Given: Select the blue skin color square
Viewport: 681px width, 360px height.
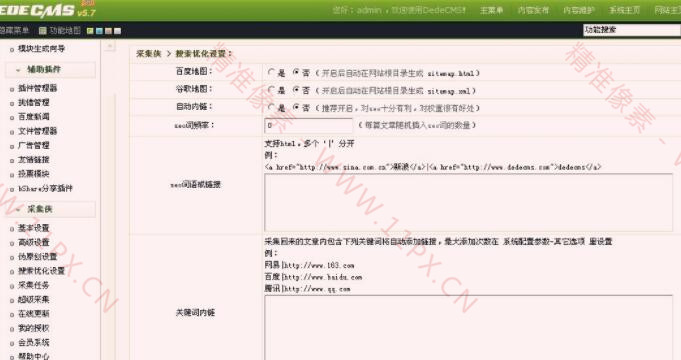Looking at the screenshot, I should pos(99,31).
